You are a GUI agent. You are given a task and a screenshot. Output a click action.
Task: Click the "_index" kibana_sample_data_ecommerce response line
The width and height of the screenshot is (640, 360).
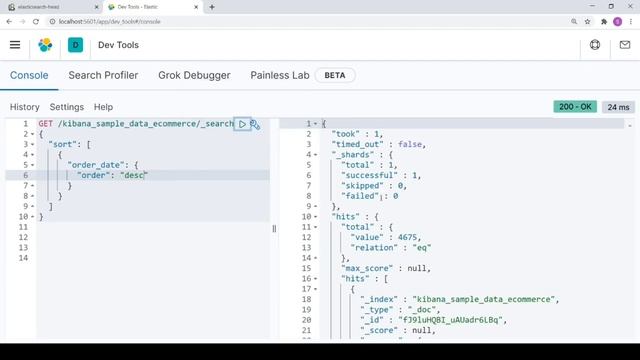(x=460, y=300)
